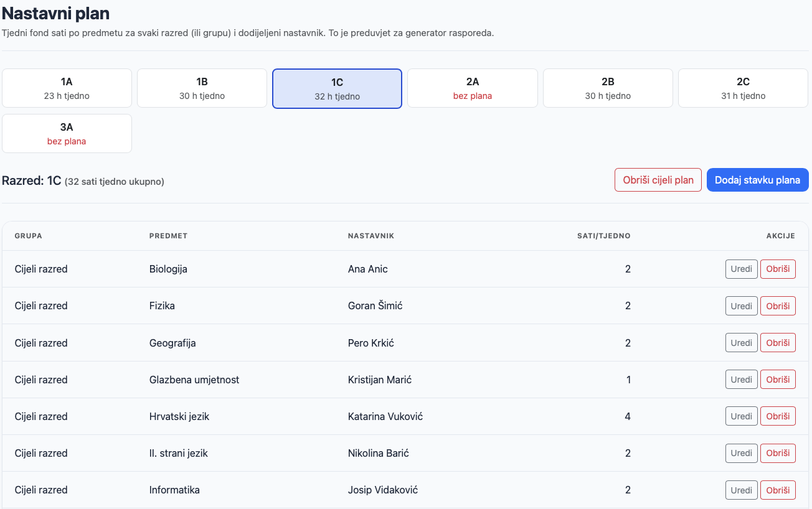Switch to the 2C class card
The width and height of the screenshot is (812, 509).
pos(744,88)
